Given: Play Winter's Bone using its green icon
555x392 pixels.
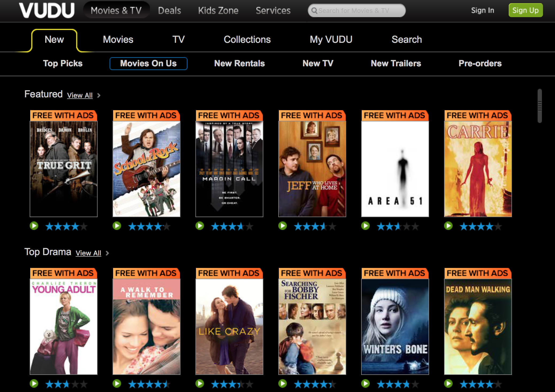Looking at the screenshot, I should click(365, 384).
